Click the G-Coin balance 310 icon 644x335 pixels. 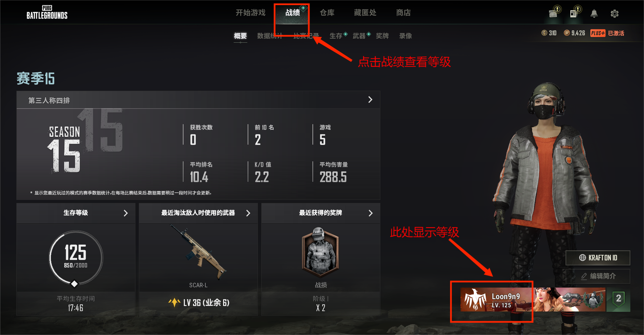point(544,33)
